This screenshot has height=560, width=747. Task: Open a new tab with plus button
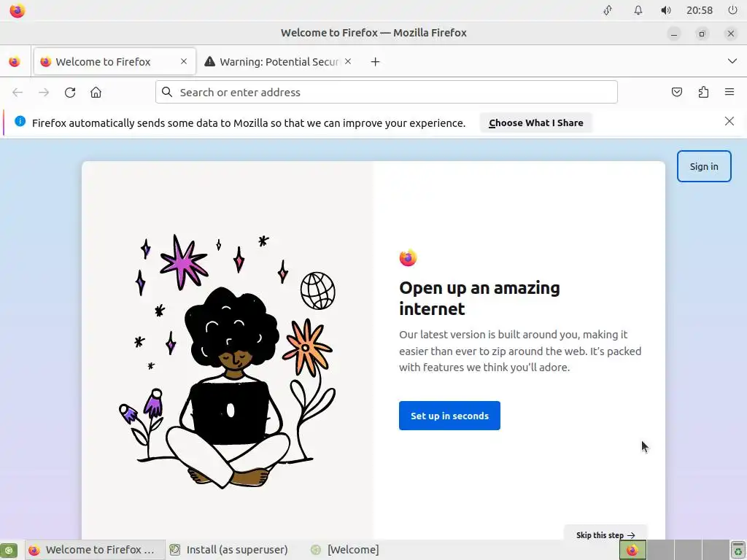tap(376, 62)
